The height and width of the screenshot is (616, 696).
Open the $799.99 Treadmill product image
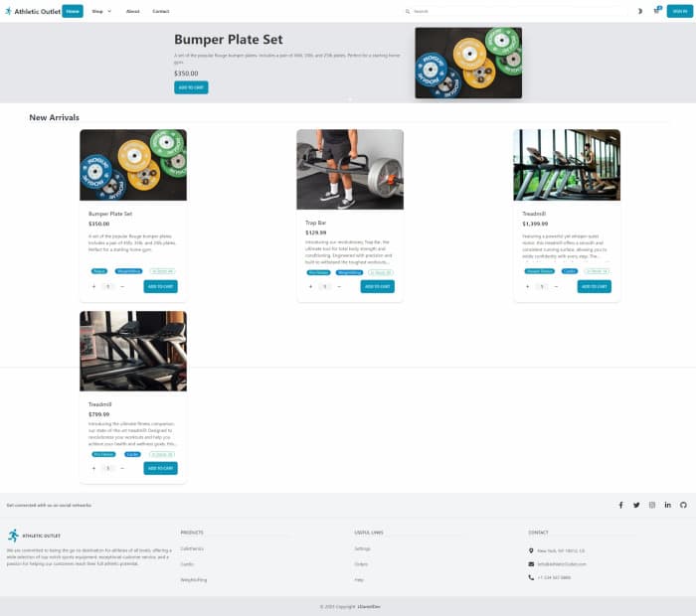(x=133, y=352)
